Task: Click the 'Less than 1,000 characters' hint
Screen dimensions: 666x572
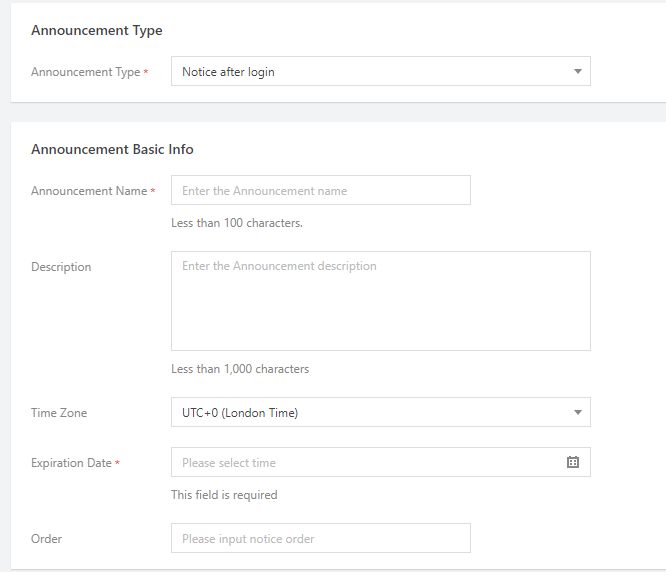Action: point(240,369)
